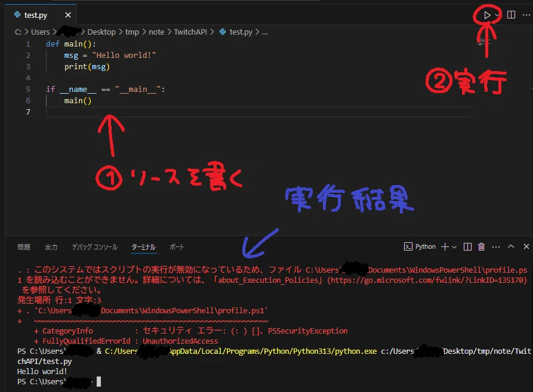Click the Hello world! terminal output
Image resolution: width=533 pixels, height=392 pixels.
(x=42, y=372)
